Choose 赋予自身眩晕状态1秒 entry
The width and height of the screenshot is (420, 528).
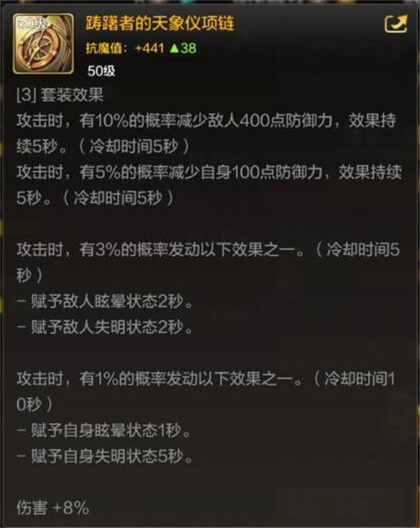click(x=104, y=431)
